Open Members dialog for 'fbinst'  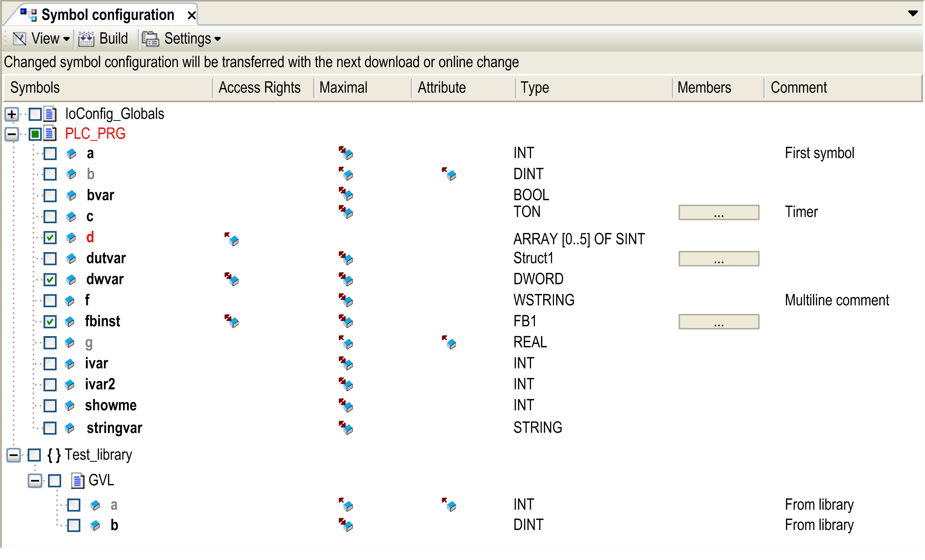718,321
